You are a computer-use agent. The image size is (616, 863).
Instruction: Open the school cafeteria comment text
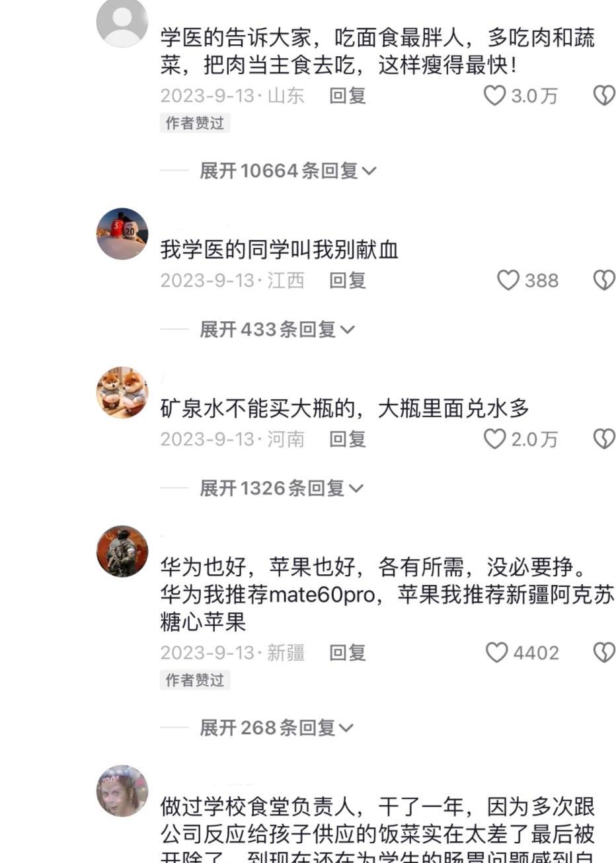point(378,833)
